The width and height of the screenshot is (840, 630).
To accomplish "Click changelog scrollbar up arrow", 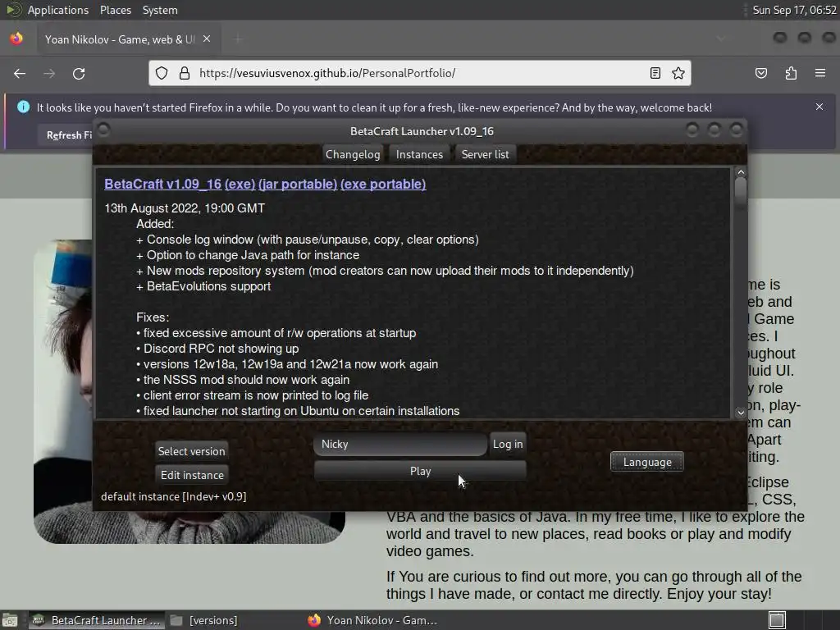I will 741,172.
